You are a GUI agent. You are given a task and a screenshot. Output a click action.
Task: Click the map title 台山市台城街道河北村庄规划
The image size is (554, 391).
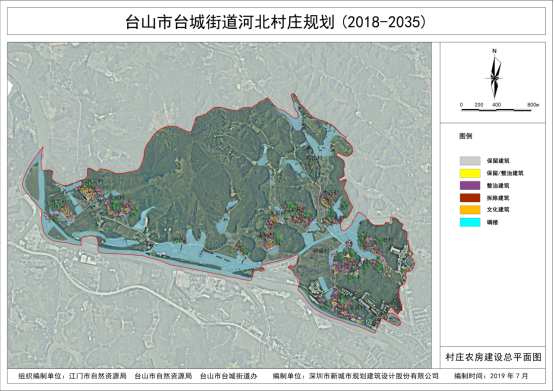click(230, 22)
